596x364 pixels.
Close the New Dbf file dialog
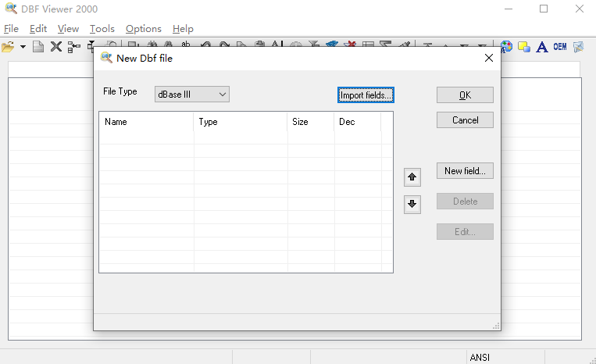tap(489, 58)
